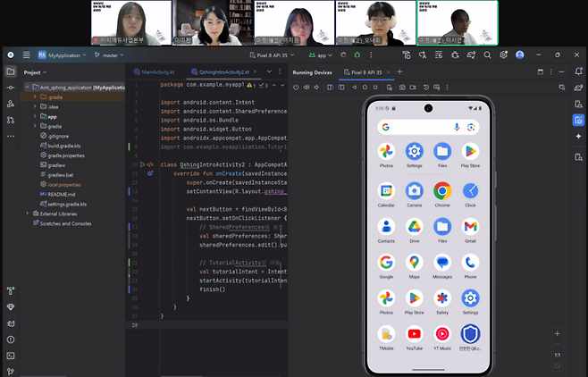Open the Gemini sparkle icon in right sidebar
The width and height of the screenshot is (588, 377).
coord(578,136)
